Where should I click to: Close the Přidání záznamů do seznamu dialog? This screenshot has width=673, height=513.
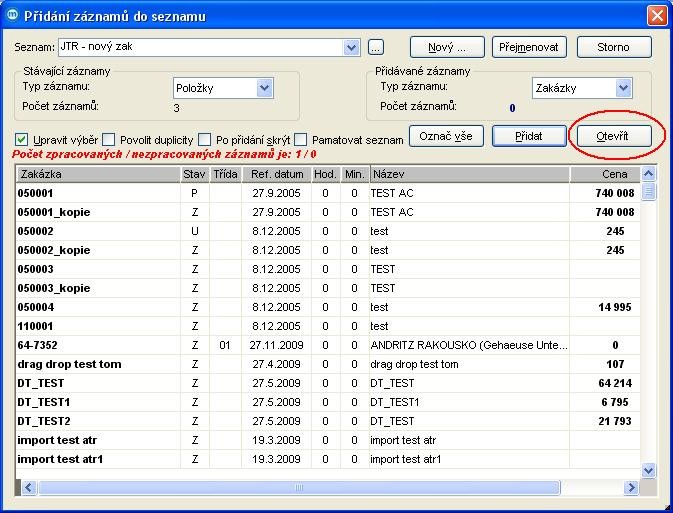(x=657, y=16)
